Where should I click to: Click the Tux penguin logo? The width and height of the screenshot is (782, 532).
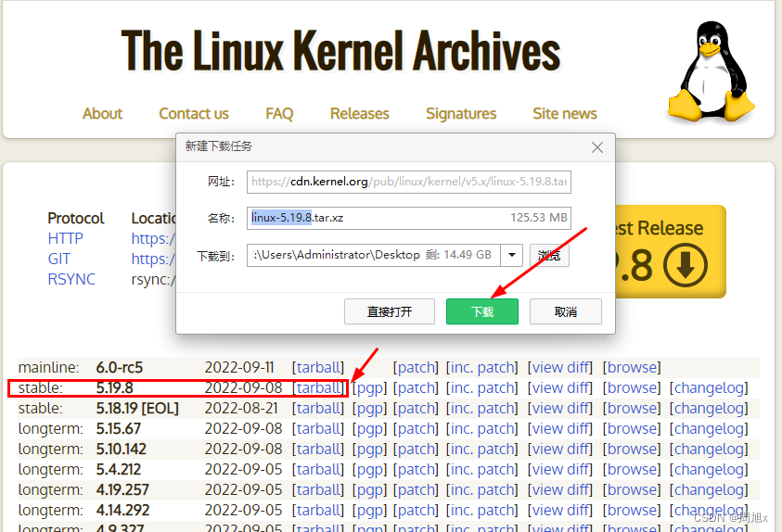711,72
